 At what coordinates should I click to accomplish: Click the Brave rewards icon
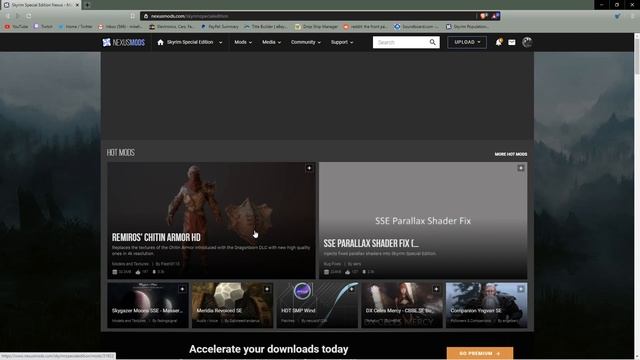point(495,16)
